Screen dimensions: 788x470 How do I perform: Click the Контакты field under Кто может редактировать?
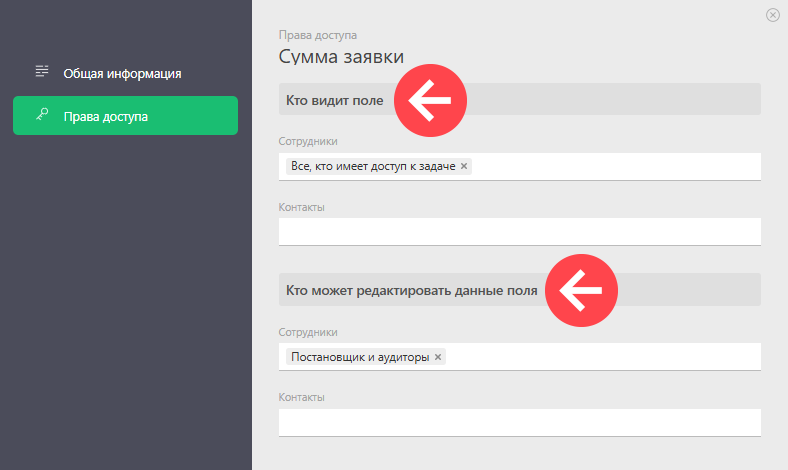click(520, 423)
